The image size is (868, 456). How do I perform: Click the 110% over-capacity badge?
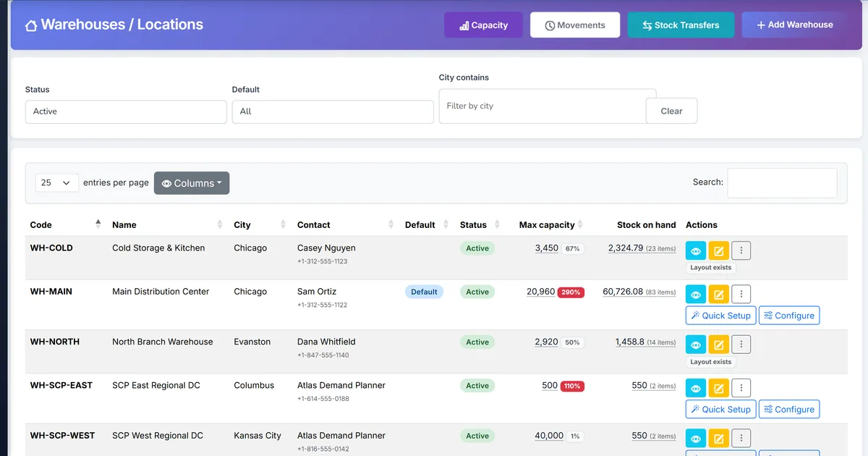click(x=572, y=386)
